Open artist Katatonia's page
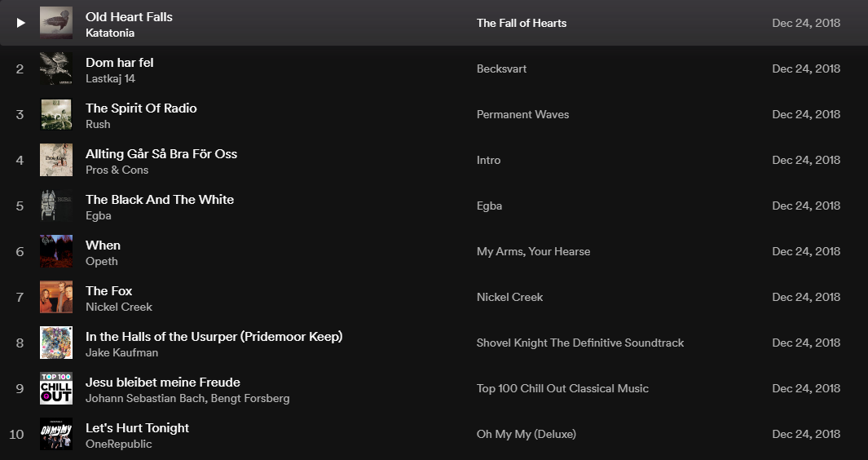Screen dimensions: 868x460 point(110,33)
